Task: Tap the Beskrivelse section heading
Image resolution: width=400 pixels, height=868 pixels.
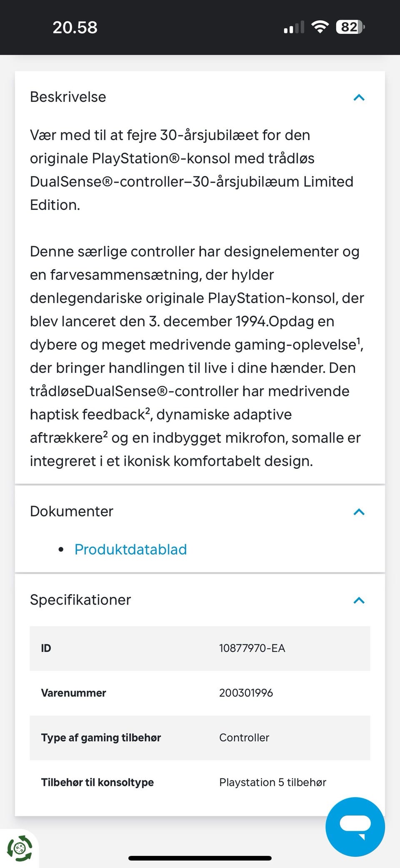Action: pyautogui.click(x=68, y=97)
